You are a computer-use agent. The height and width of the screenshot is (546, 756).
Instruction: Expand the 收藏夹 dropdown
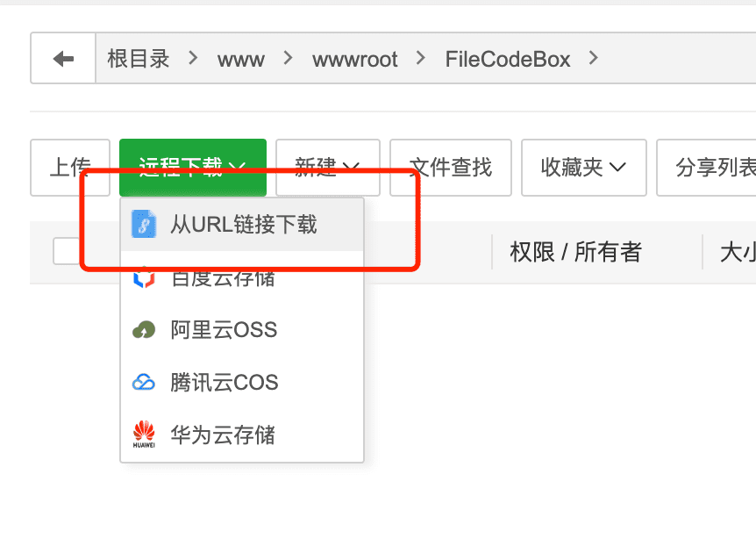pyautogui.click(x=584, y=168)
